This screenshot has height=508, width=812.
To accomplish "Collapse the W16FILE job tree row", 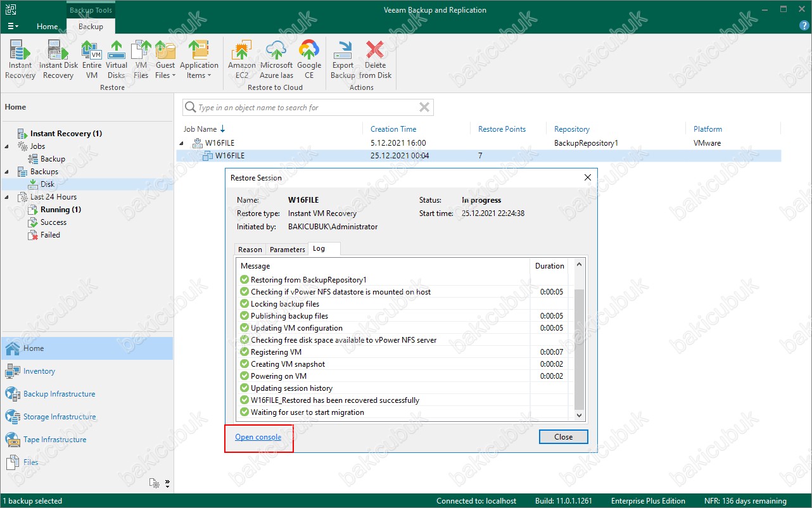I will [181, 143].
